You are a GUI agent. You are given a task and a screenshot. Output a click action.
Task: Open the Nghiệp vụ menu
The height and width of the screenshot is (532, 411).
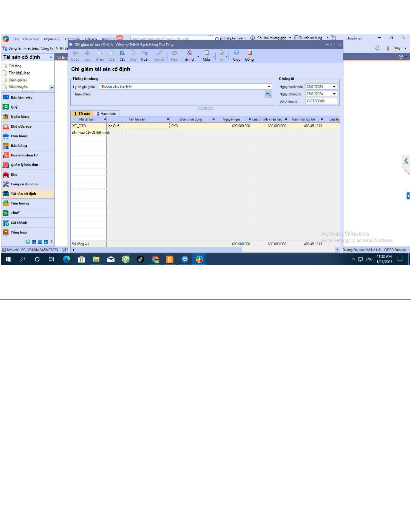click(52, 39)
